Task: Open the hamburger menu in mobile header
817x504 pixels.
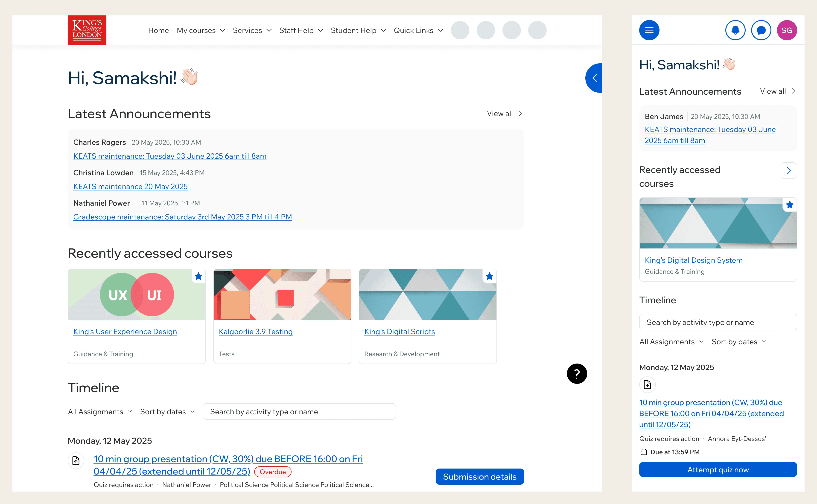Action: pos(649,30)
